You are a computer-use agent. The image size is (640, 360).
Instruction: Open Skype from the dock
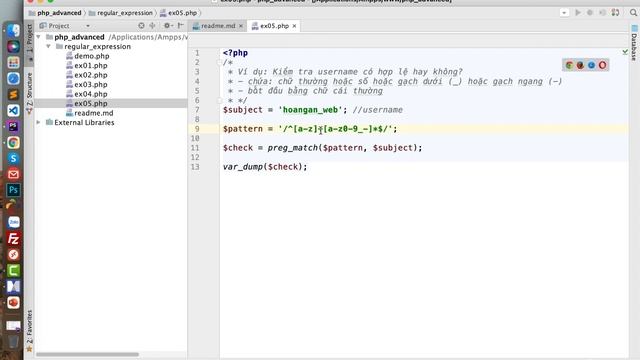[x=13, y=158]
